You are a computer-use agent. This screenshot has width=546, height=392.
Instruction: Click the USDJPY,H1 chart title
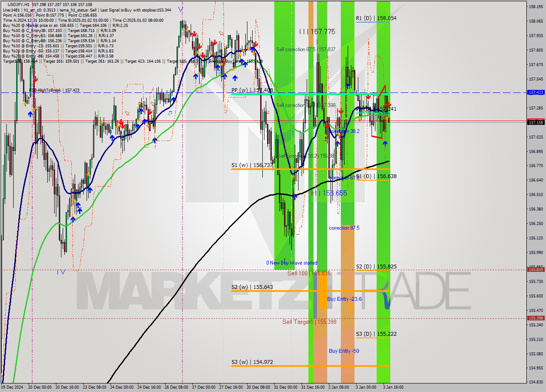coord(19,4)
